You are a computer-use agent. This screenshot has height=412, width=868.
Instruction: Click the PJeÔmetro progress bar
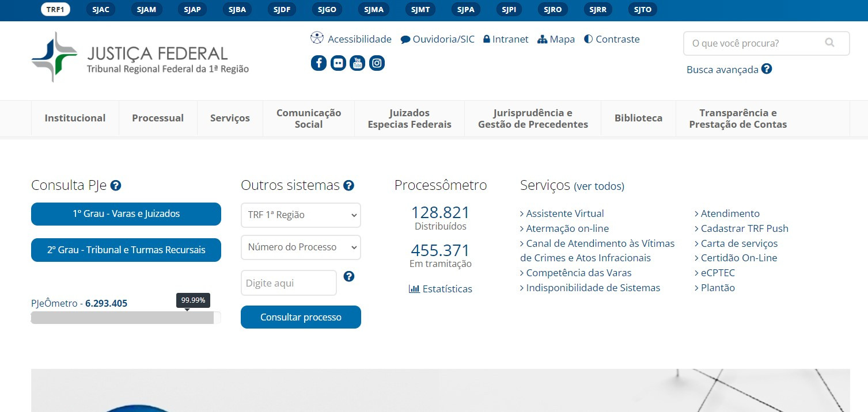click(x=126, y=318)
